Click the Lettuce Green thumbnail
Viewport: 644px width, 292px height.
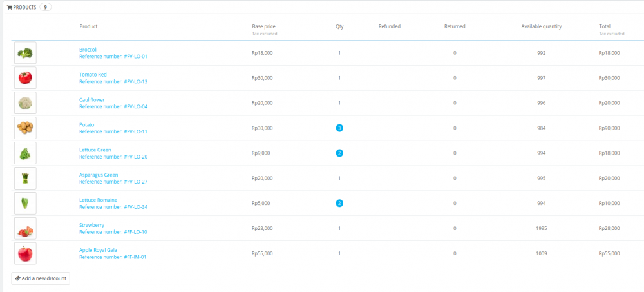tap(25, 153)
